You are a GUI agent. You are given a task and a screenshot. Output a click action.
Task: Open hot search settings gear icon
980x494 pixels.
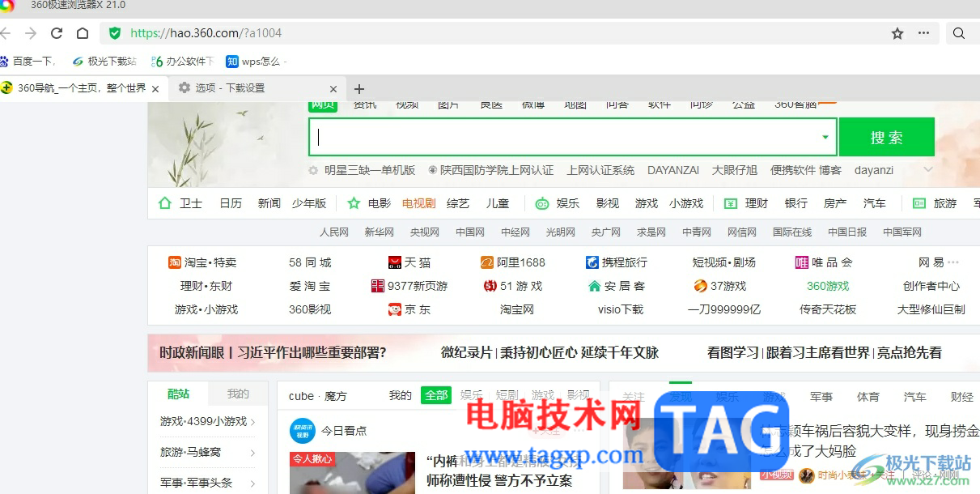pyautogui.click(x=313, y=170)
